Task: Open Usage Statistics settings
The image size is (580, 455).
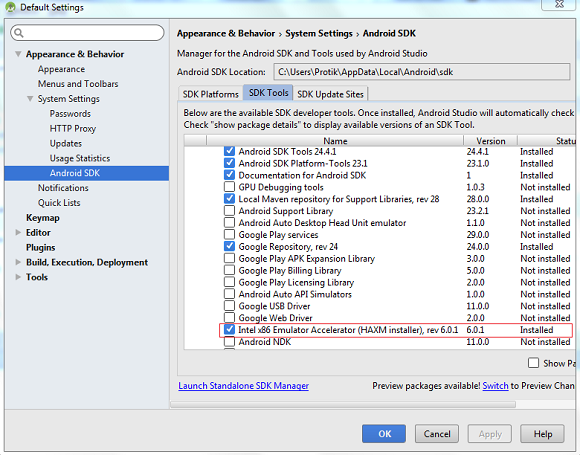Action: pyautogui.click(x=80, y=158)
